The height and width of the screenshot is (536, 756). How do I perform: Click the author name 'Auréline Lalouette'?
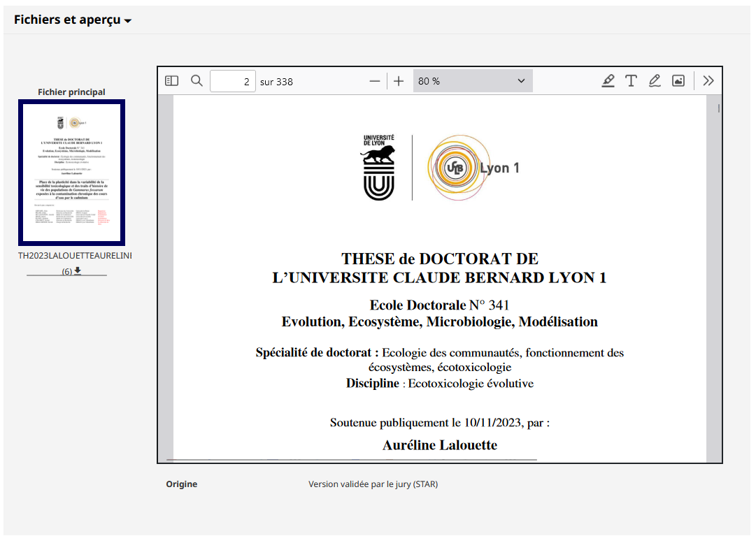click(440, 445)
